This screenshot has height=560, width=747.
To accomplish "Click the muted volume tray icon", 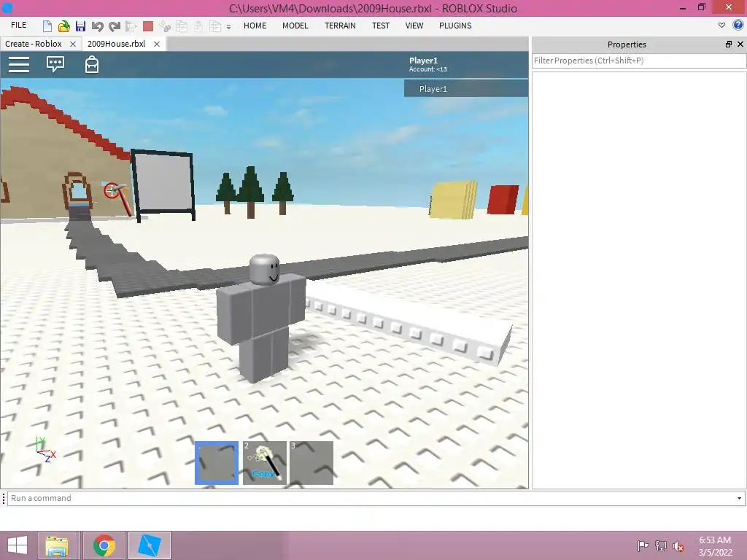I will 678,546.
